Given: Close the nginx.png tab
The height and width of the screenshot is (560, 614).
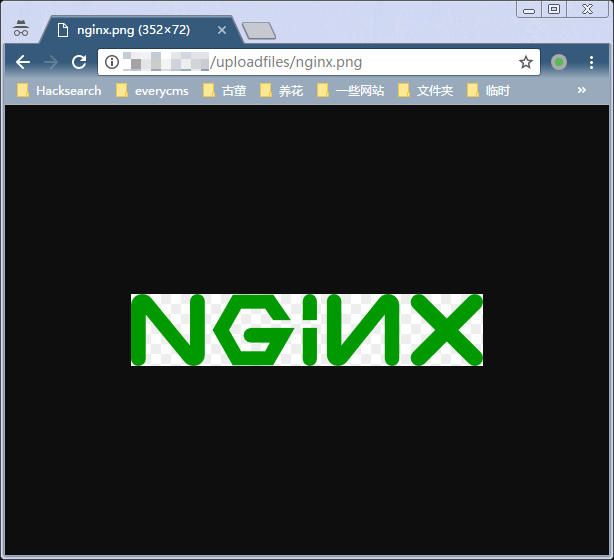Looking at the screenshot, I should pyautogui.click(x=222, y=30).
